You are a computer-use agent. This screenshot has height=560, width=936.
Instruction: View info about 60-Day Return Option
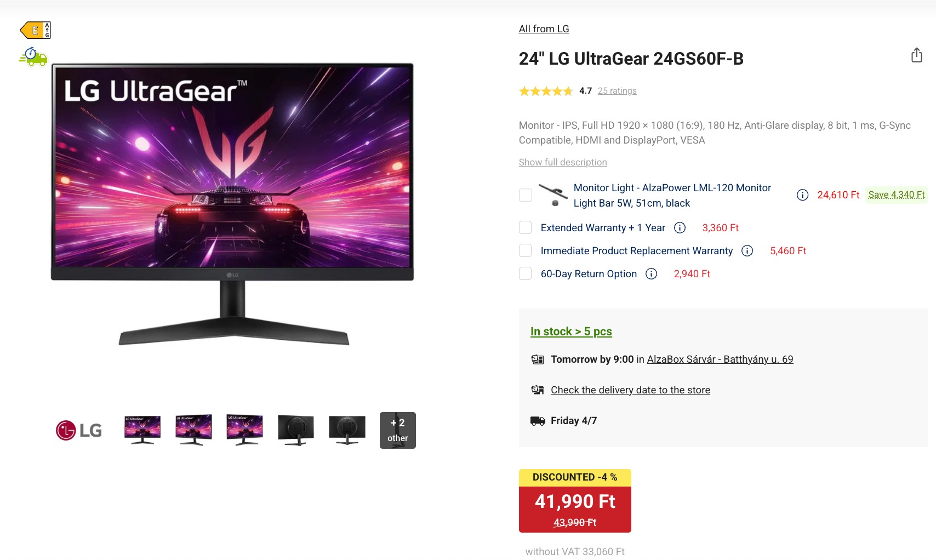point(651,274)
